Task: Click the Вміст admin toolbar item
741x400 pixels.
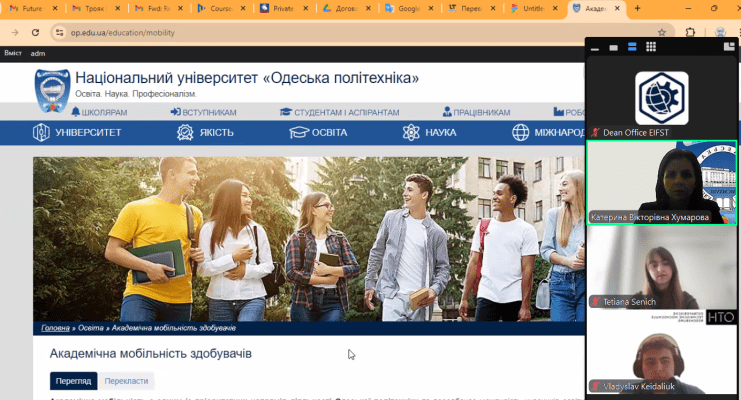Action: point(13,53)
